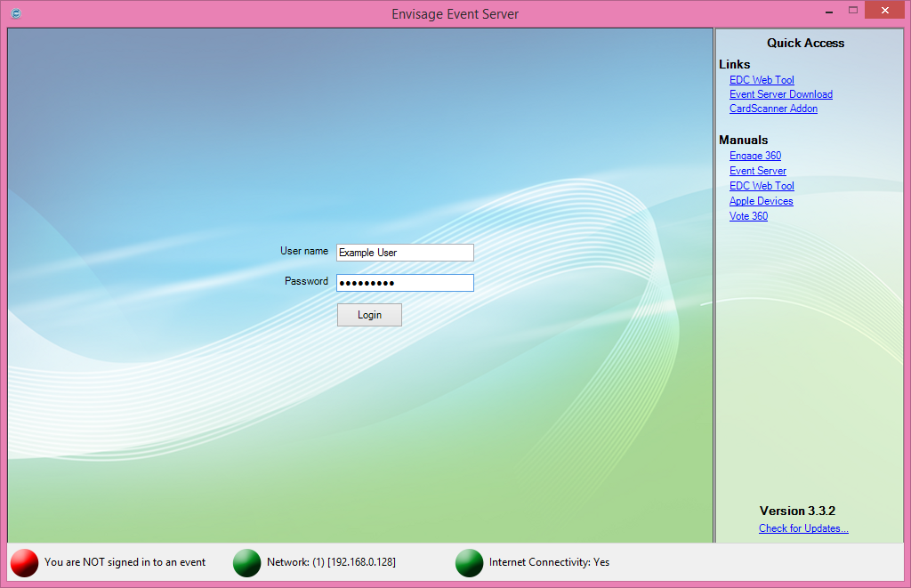Minimize the Envisage Event Server window
The height and width of the screenshot is (588, 911).
click(x=828, y=11)
